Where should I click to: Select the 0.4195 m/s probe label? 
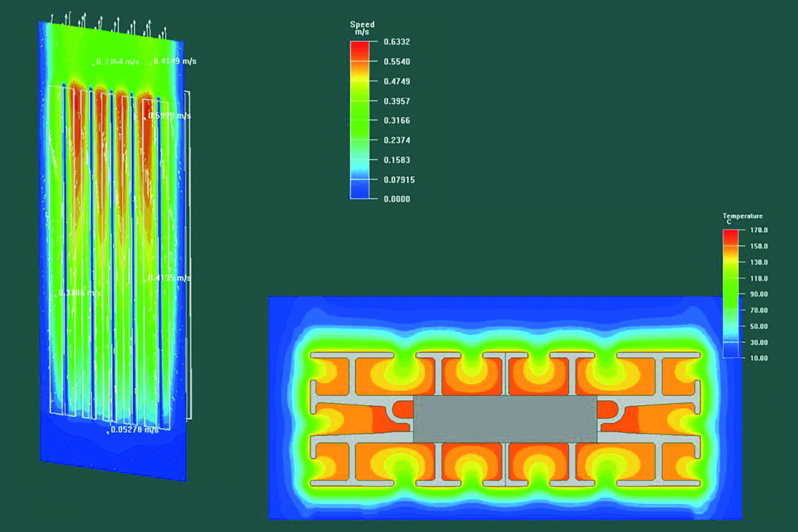point(169,278)
